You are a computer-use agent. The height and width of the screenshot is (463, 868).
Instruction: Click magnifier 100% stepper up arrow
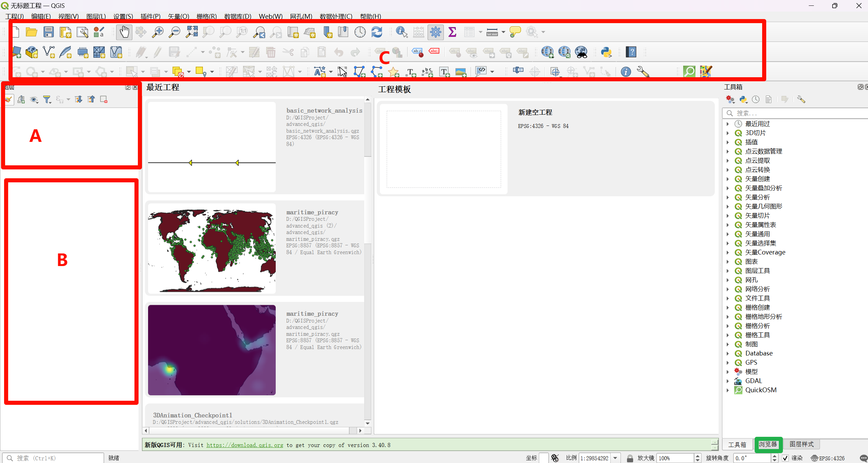click(697, 456)
